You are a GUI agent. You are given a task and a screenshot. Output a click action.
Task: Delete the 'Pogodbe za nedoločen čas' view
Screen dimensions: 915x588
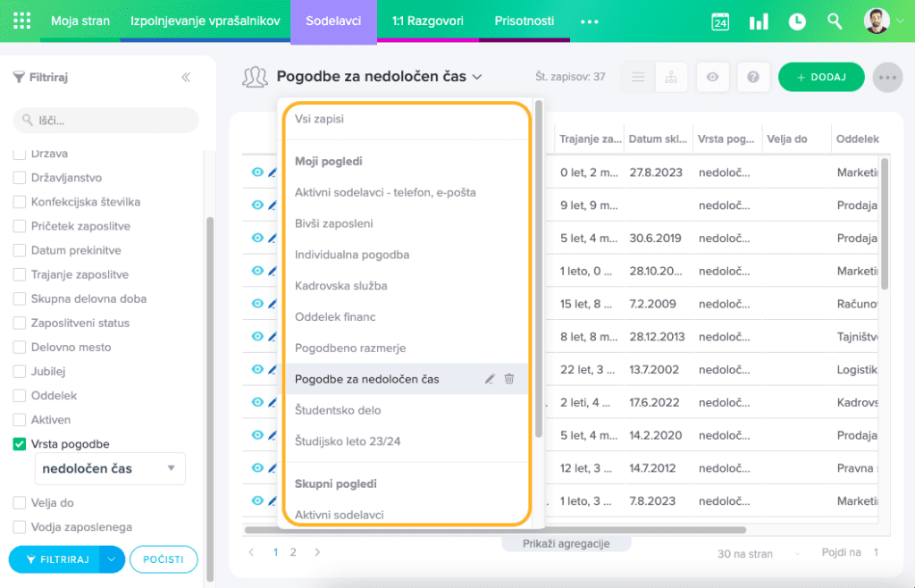[509, 379]
